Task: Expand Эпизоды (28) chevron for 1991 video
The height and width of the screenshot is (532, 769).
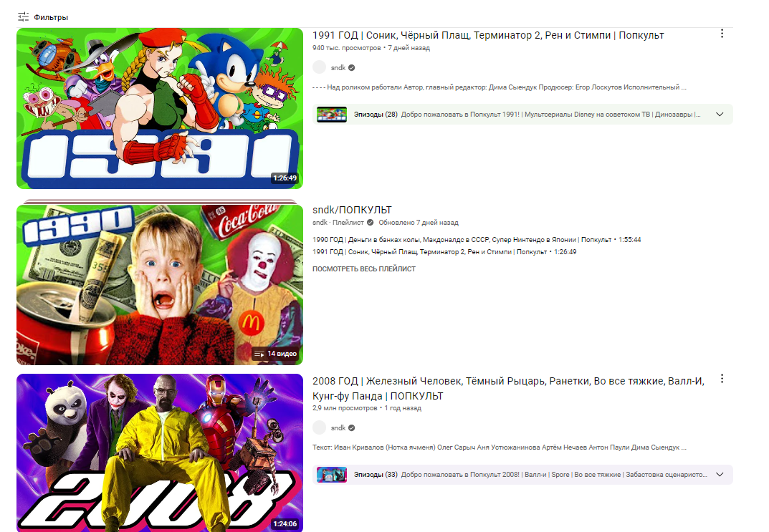Action: (720, 115)
